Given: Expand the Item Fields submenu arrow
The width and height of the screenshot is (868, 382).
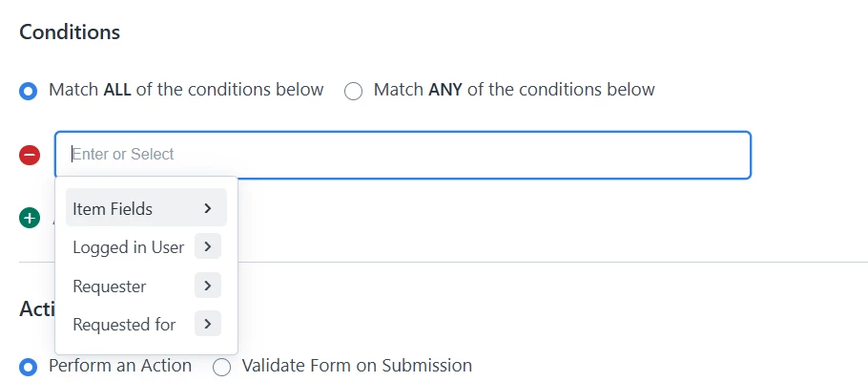Looking at the screenshot, I should [x=208, y=208].
